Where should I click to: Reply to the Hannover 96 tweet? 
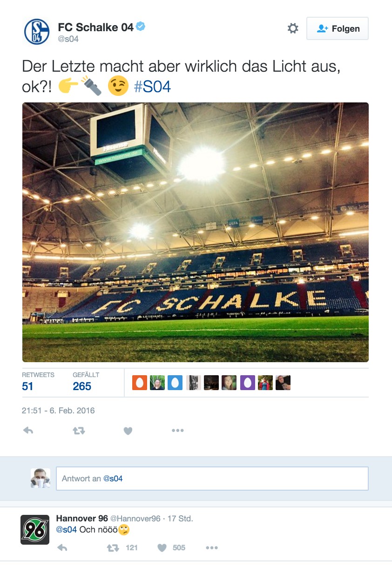[x=62, y=548]
